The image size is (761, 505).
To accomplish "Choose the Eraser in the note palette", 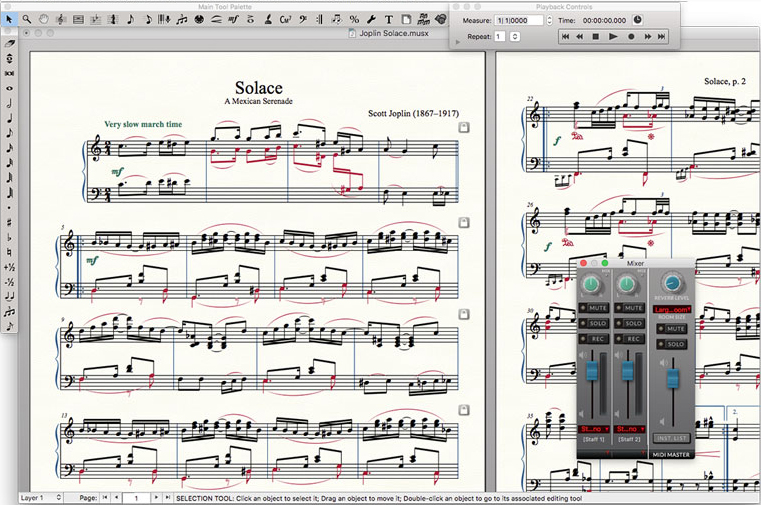I will coord(10,44).
